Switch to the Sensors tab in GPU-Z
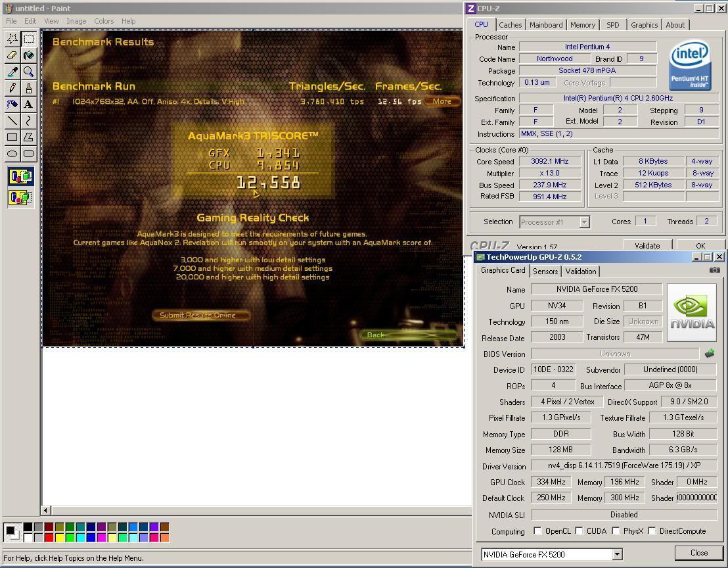Screen dimensions: 728x568 coord(545,272)
